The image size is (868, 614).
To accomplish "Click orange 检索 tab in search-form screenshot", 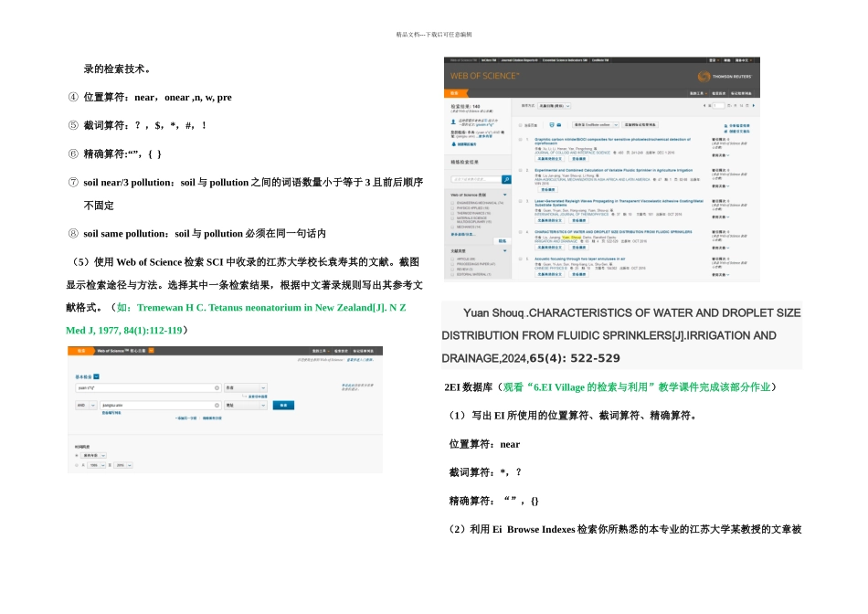I will tap(81, 351).
